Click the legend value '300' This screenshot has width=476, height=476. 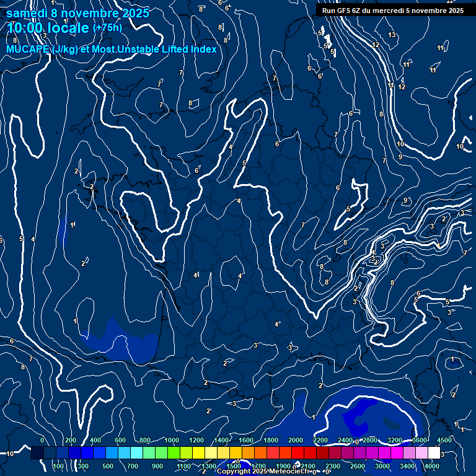coord(83,466)
